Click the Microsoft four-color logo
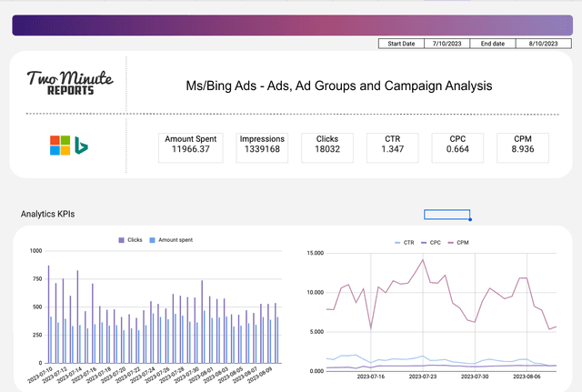The height and width of the screenshot is (392, 582). click(x=60, y=146)
